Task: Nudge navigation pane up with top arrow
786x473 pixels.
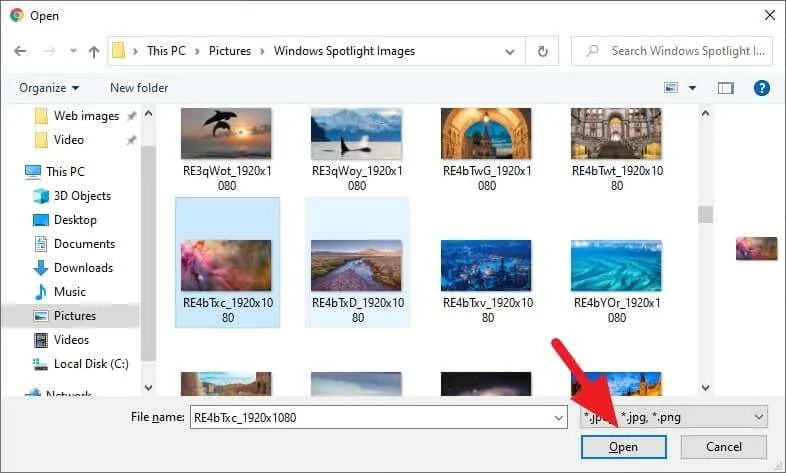Action: [148, 114]
